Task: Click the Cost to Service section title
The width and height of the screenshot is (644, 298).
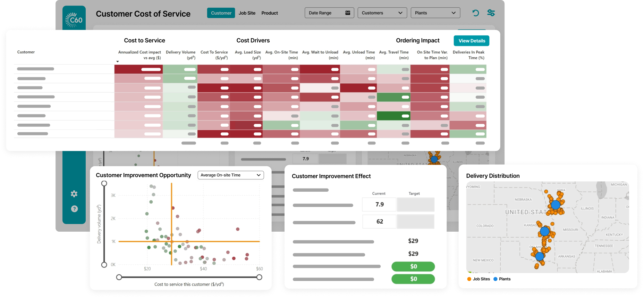Action: (x=144, y=40)
